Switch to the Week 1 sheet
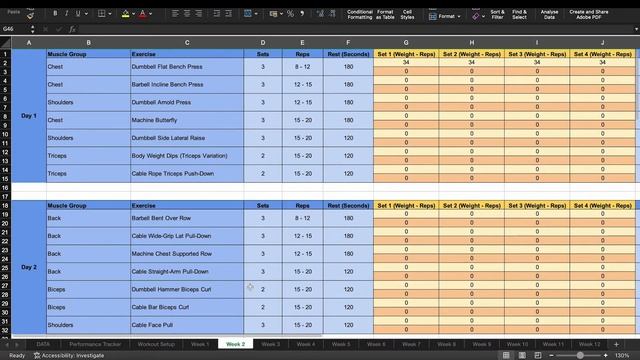The image size is (640, 360). point(200,344)
